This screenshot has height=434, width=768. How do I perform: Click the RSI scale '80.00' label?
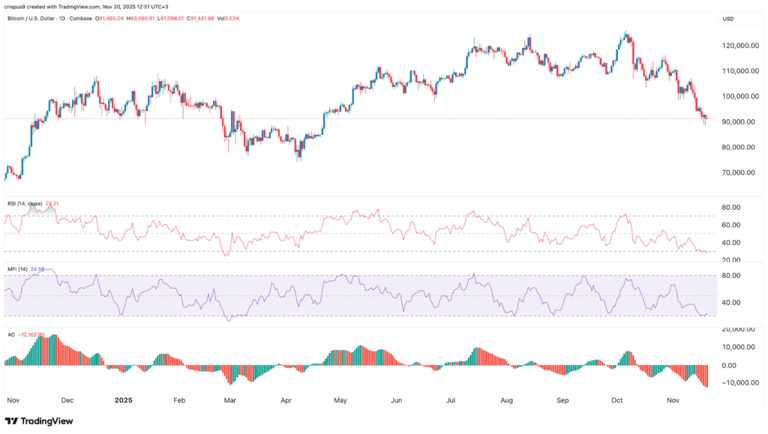(x=731, y=208)
